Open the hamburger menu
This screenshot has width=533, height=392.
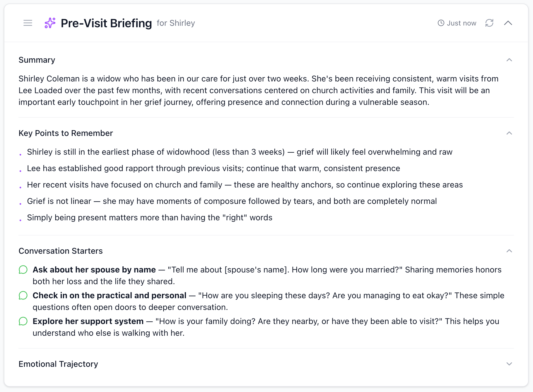click(28, 23)
